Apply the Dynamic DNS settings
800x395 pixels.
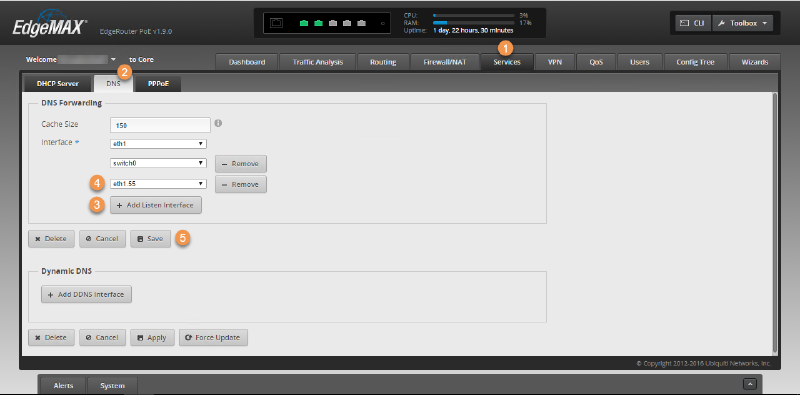(152, 337)
